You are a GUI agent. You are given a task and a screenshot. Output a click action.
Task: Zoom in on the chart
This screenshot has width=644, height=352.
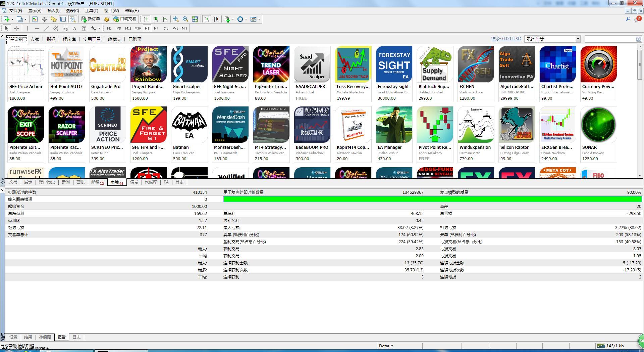pos(176,19)
